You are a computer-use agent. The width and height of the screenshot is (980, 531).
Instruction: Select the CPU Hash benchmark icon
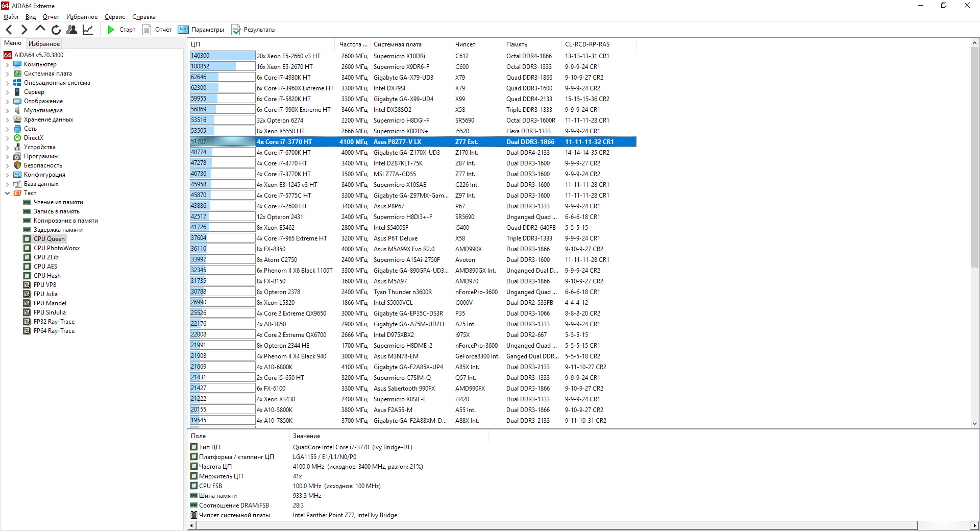click(x=27, y=276)
